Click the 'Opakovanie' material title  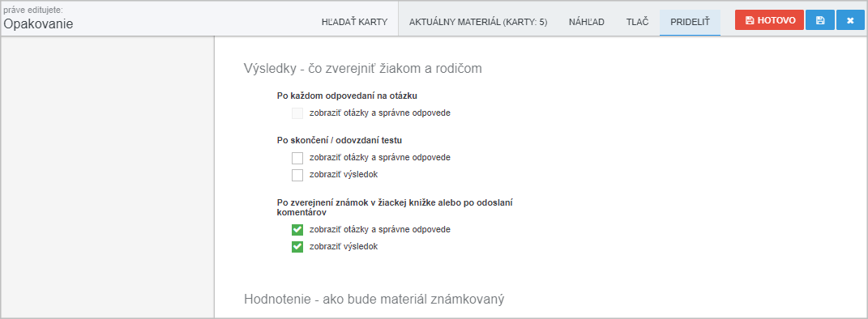tap(38, 23)
